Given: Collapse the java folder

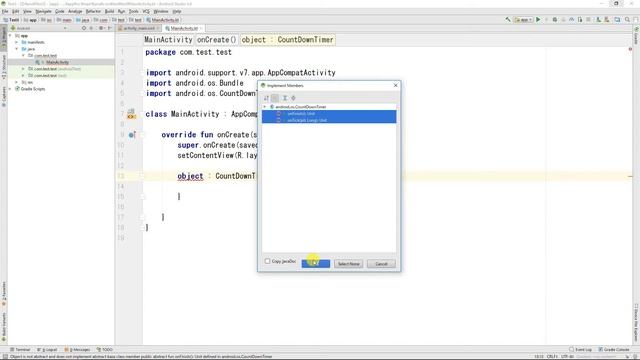Looking at the screenshot, I should (17, 49).
